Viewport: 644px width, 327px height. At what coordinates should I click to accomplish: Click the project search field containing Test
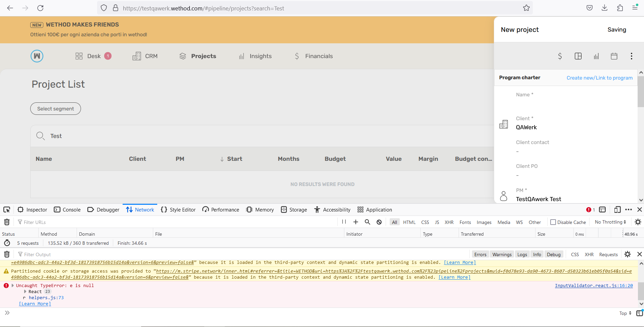click(x=262, y=136)
